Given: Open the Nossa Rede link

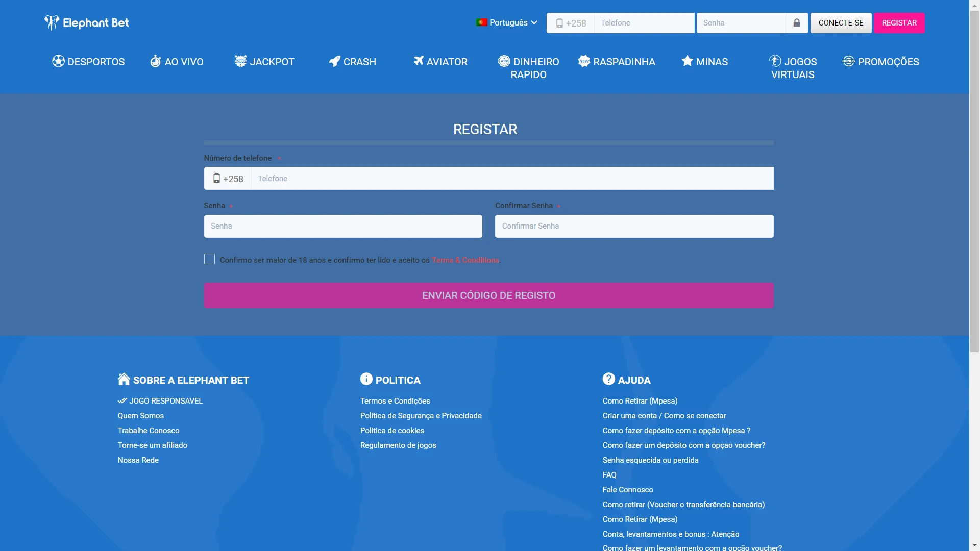Looking at the screenshot, I should coord(138,460).
